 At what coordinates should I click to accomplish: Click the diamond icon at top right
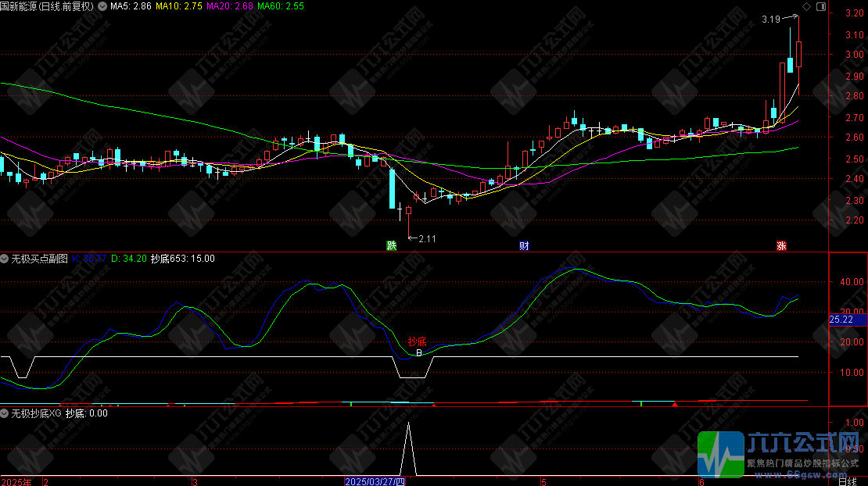[806, 5]
